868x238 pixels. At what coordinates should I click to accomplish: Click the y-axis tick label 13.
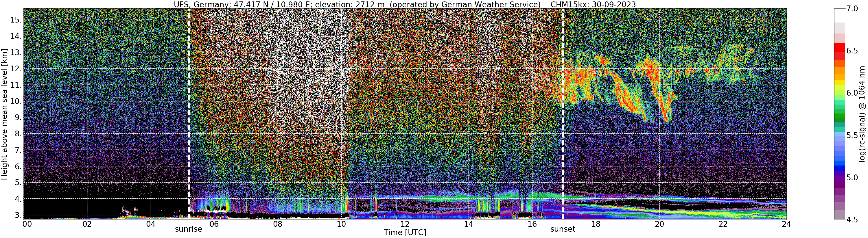[x=16, y=53]
